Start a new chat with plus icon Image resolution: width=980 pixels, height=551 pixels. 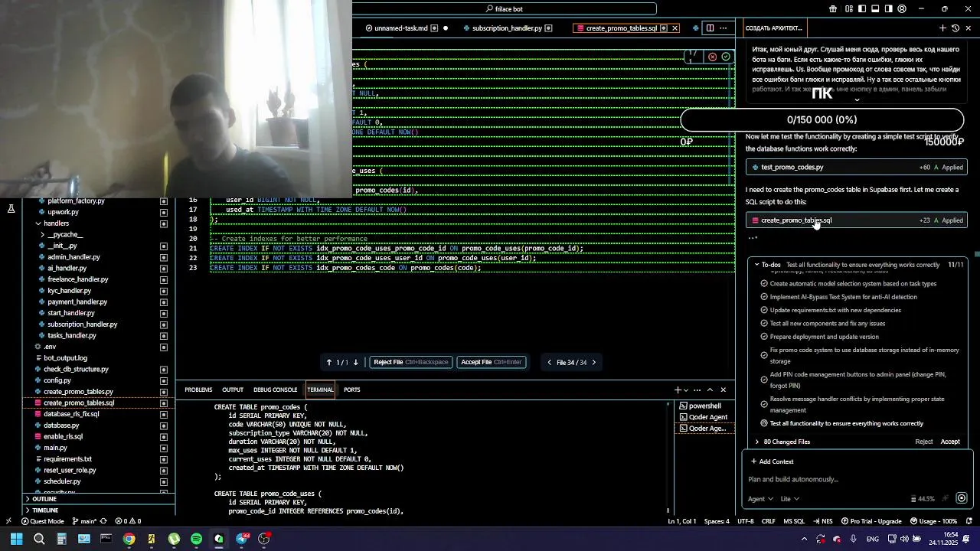tap(942, 28)
